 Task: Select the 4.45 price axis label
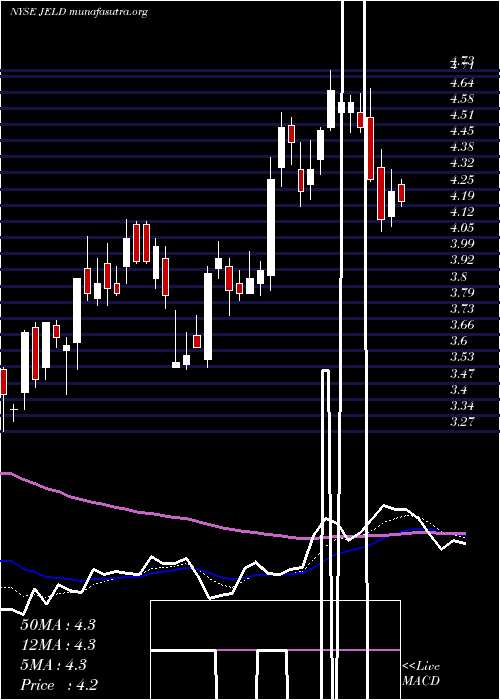pyautogui.click(x=462, y=131)
